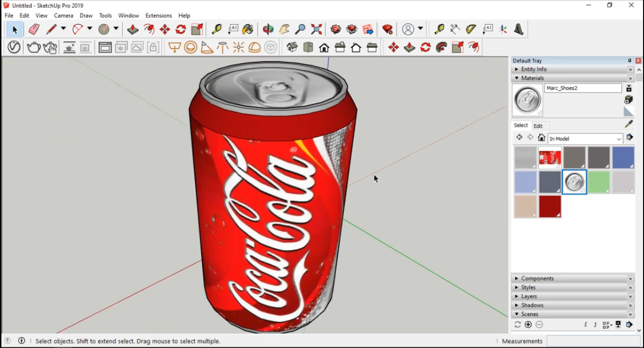This screenshot has height=348, width=644.
Task: Open Extension Warehouse ruby icon
Action: [x=387, y=30]
